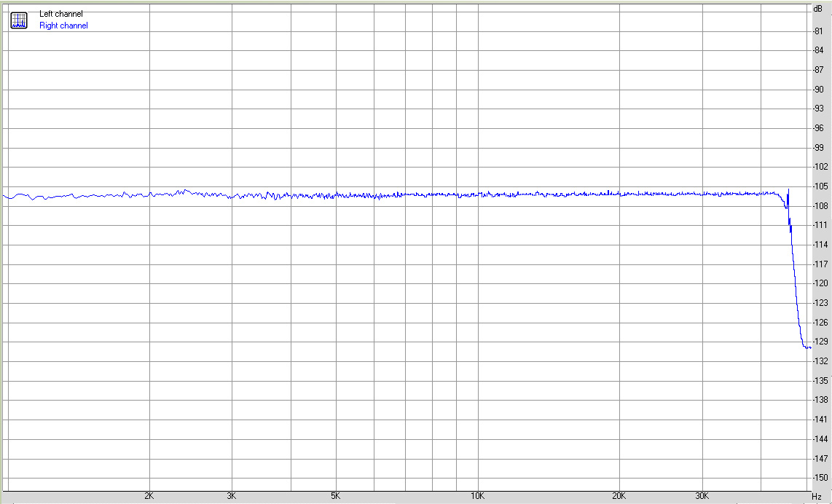Click the -144 dB axis value
This screenshot has height=504, width=832.
[820, 439]
